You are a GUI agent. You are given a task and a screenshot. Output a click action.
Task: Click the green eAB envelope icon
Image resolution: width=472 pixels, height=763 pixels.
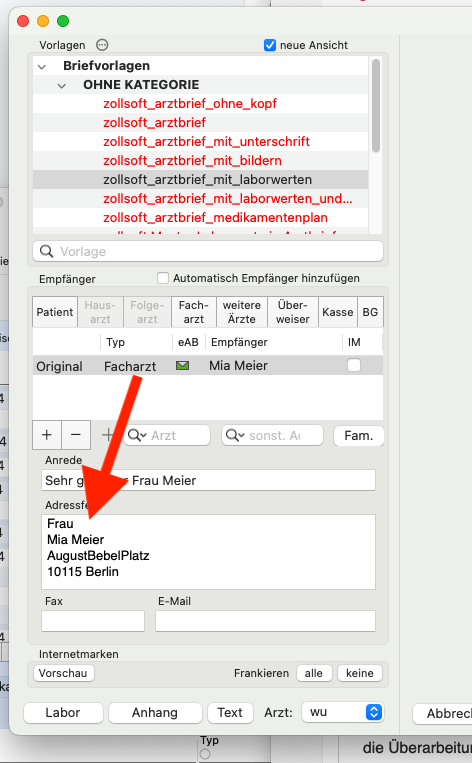coord(182,365)
